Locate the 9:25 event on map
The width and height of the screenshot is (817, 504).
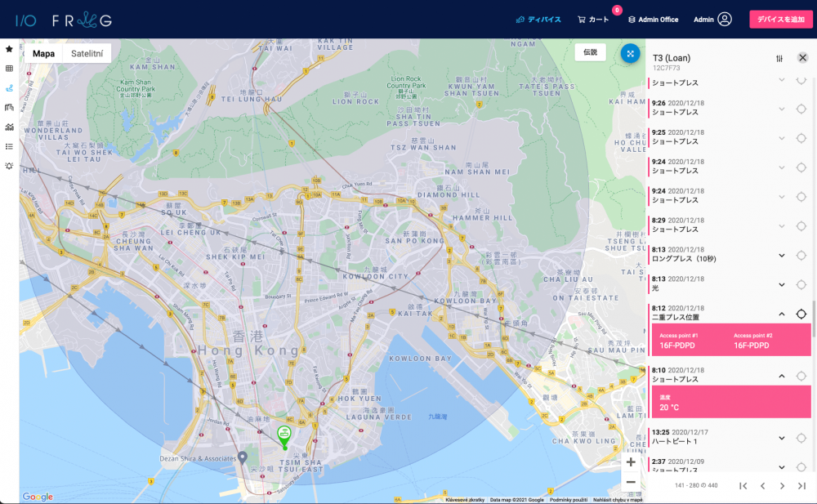click(x=801, y=138)
